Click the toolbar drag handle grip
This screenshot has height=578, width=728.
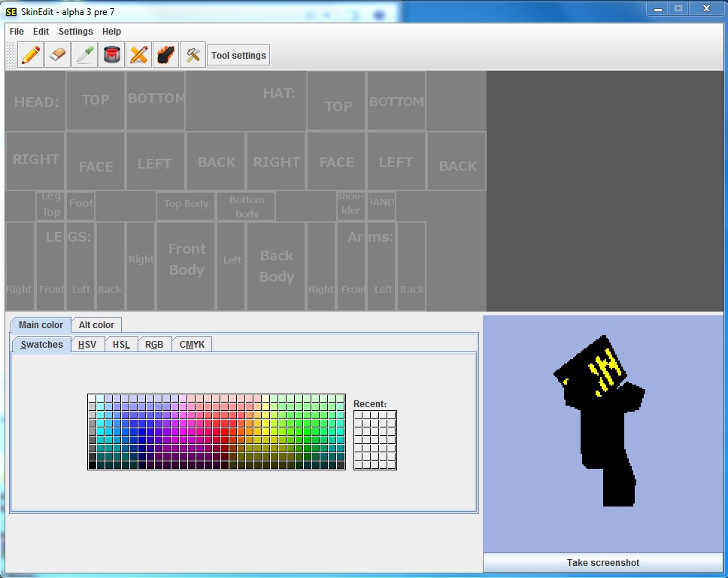(x=11, y=55)
